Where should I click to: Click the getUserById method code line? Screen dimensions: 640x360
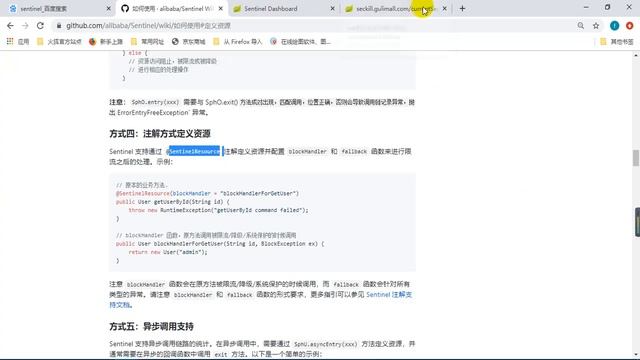(173, 202)
